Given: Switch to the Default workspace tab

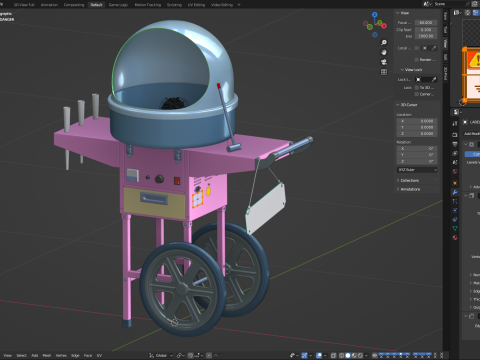Looking at the screenshot, I should [96, 5].
